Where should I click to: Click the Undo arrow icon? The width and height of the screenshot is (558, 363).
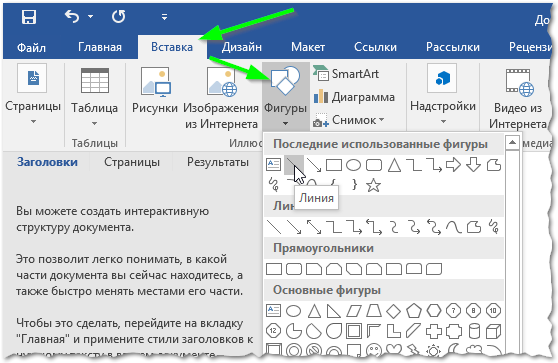(x=72, y=16)
